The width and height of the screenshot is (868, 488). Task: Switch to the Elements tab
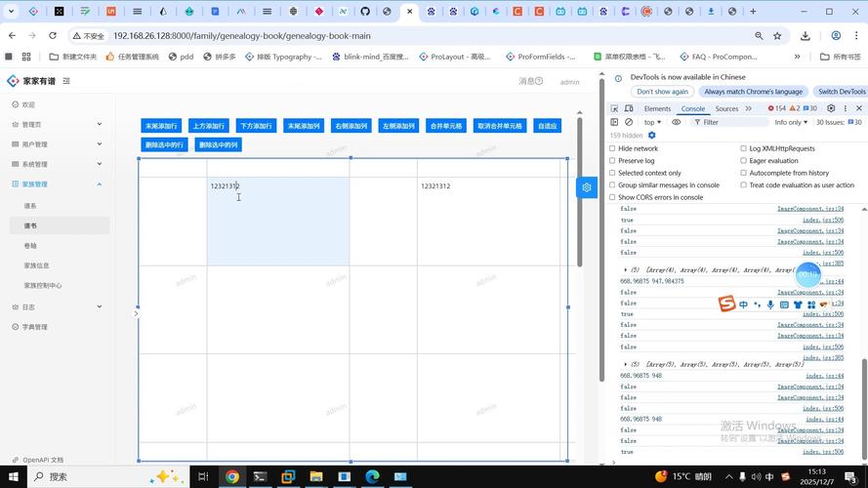(x=657, y=108)
